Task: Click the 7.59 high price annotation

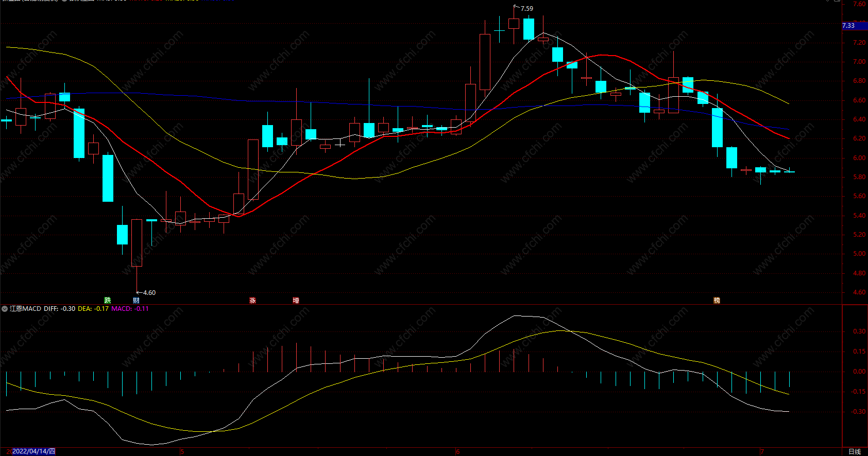Action: pos(527,9)
